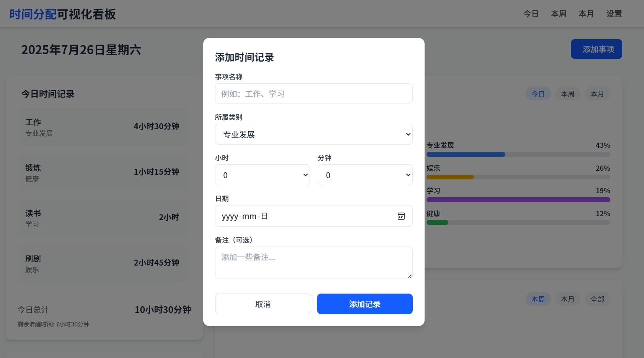Expand the 所属类别 category dropdown
The width and height of the screenshot is (644, 358).
coord(314,134)
